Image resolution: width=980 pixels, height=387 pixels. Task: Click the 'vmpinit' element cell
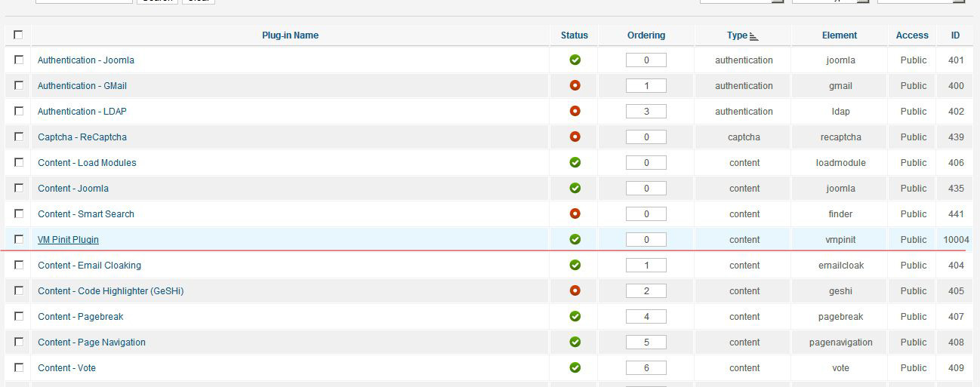840,239
